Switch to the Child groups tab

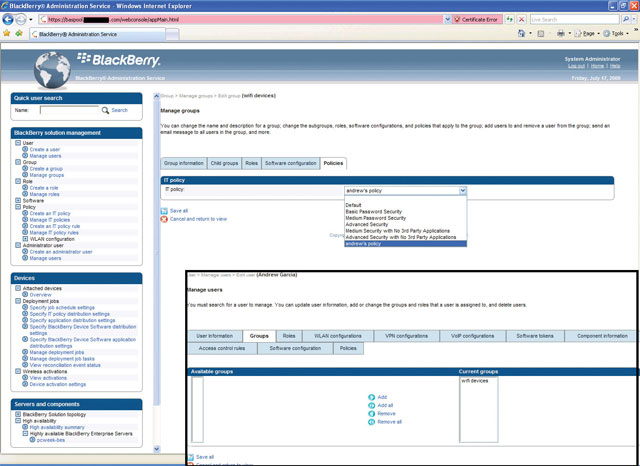point(224,163)
